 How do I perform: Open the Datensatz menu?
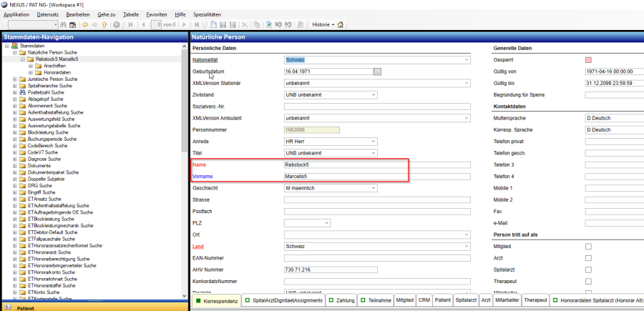tap(49, 14)
